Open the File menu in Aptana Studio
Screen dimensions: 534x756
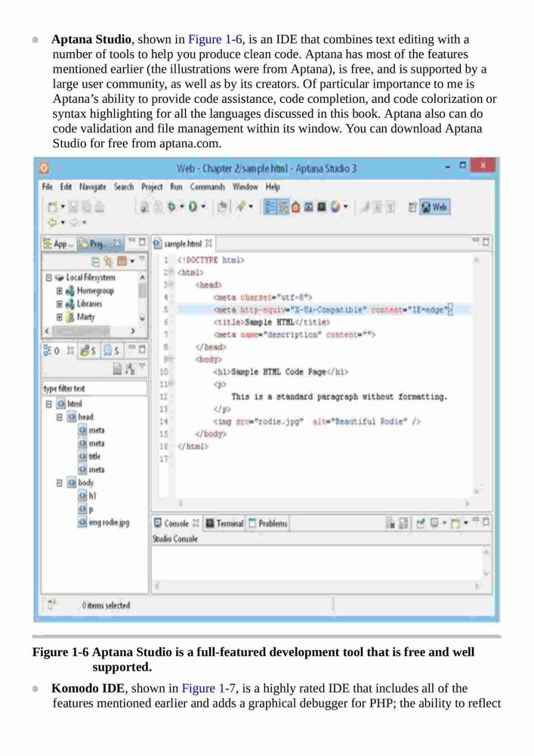[47, 187]
